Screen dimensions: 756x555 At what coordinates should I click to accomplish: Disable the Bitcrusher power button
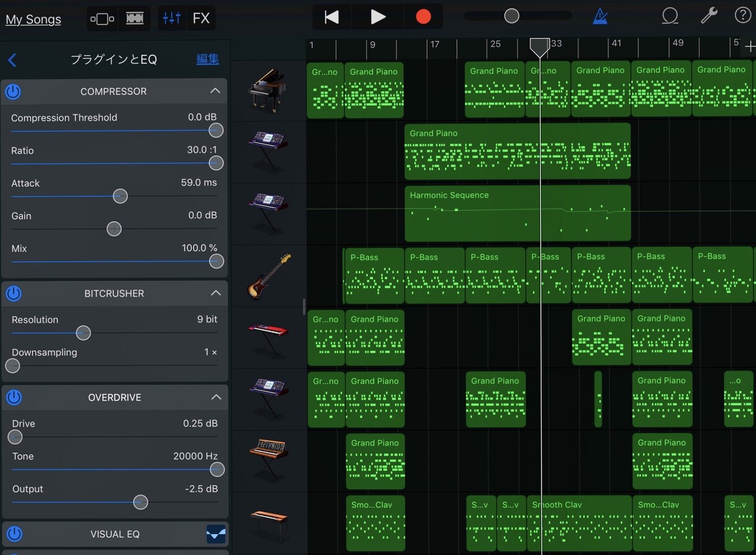(14, 294)
